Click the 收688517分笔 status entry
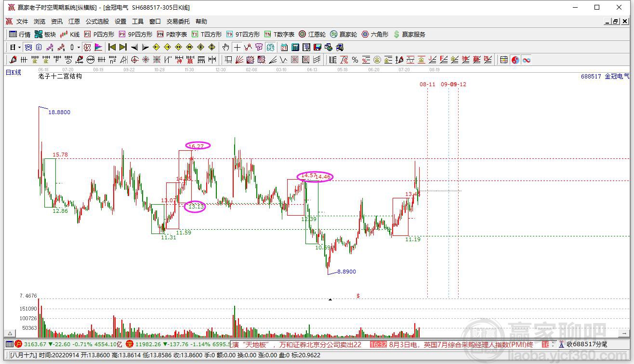The image size is (634, 364). (x=587, y=344)
